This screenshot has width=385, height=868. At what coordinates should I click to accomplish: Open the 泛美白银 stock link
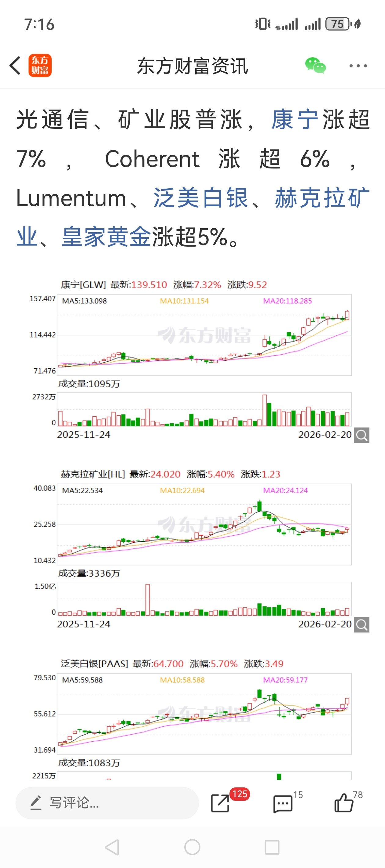[x=201, y=198]
